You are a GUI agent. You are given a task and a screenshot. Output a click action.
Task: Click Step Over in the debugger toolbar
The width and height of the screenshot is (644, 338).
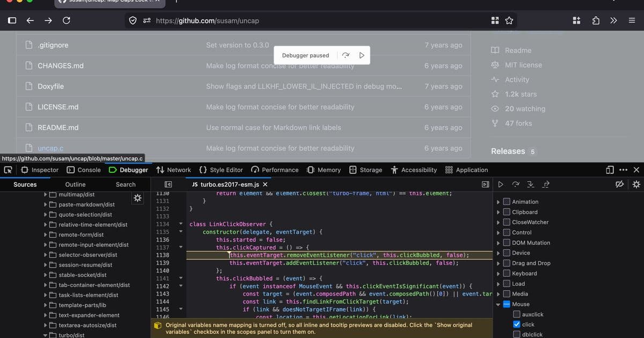516,185
